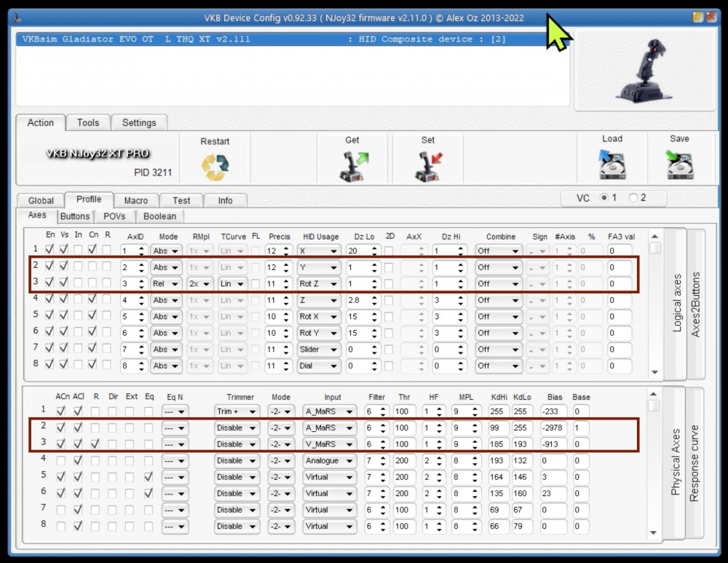The width and height of the screenshot is (728, 563).
Task: Open the Test tab
Action: pos(181,200)
